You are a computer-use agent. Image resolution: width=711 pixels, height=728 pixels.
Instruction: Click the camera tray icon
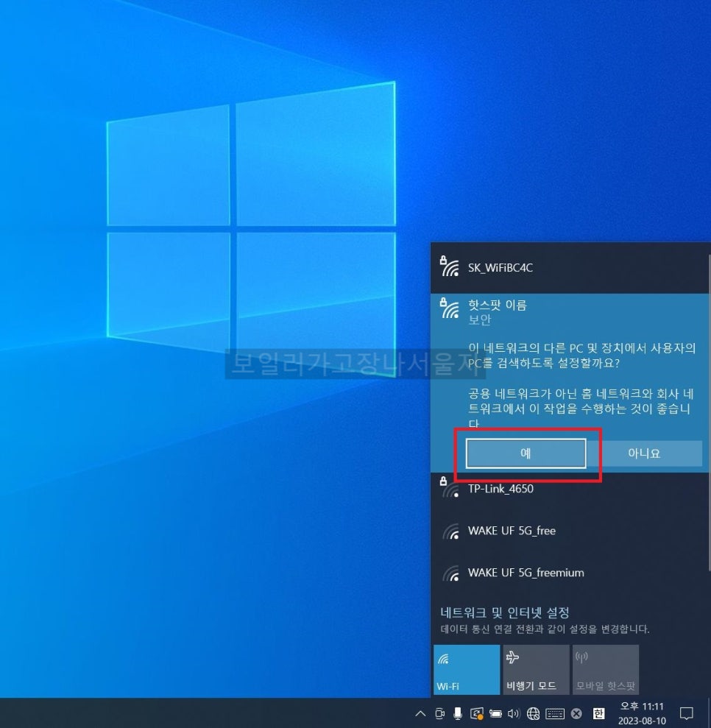pyautogui.click(x=439, y=713)
